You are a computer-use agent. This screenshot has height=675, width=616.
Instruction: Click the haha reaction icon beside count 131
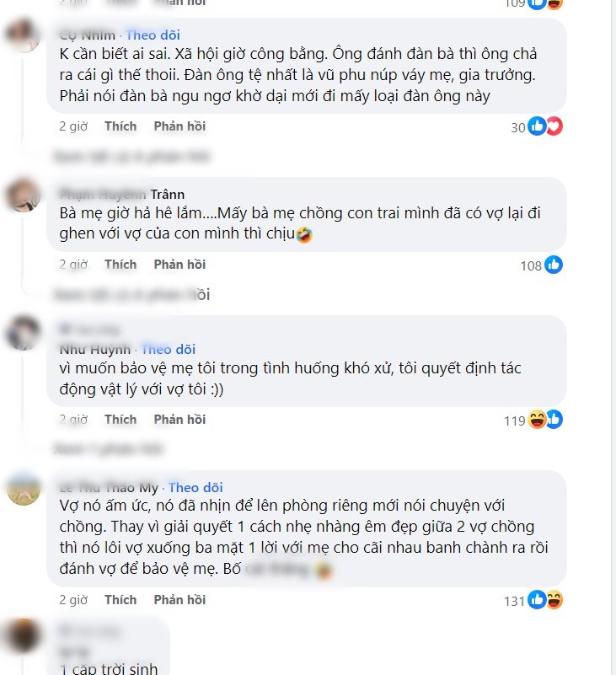tap(554, 600)
